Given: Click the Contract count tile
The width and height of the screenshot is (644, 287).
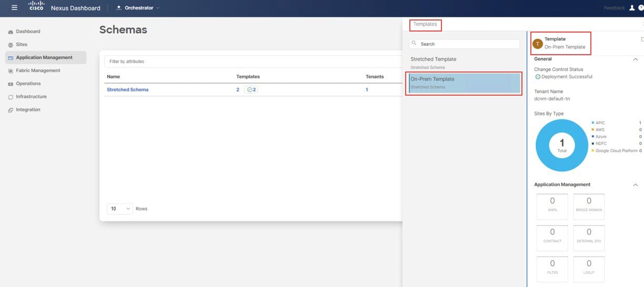Looking at the screenshot, I should coord(552,238).
